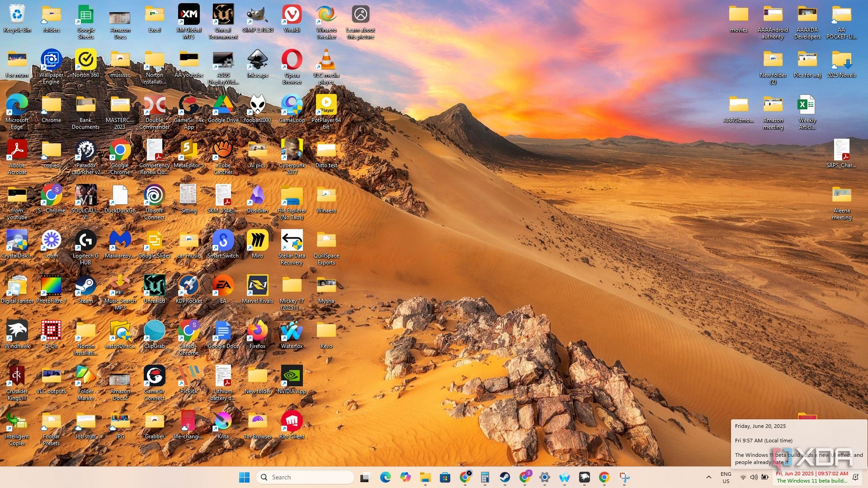This screenshot has width=868, height=488.
Task: Expand the hidden system tray icons chevron
Action: click(x=708, y=477)
